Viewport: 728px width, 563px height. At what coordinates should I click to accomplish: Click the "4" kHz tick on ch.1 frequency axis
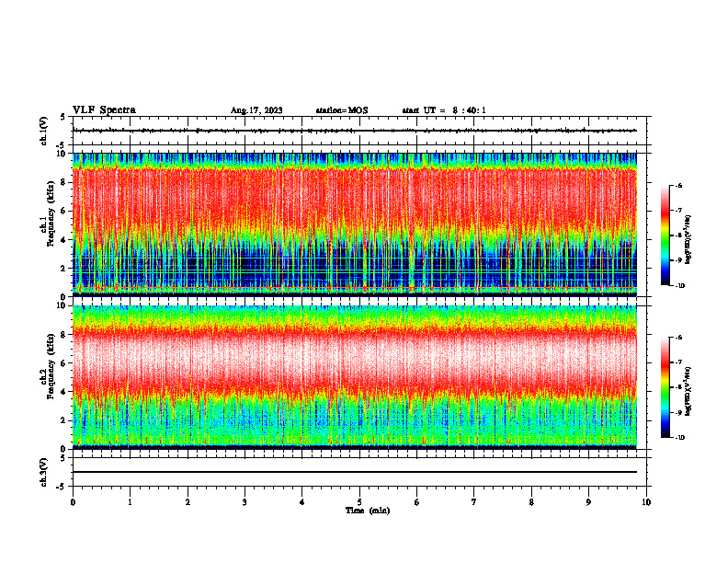point(64,240)
